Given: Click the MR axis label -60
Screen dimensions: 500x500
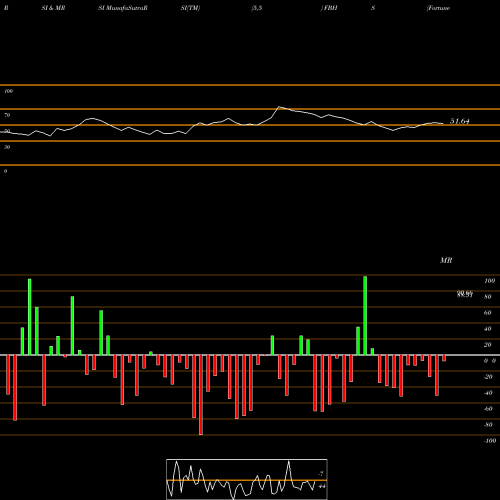Looking at the screenshot, I should [x=488, y=409].
